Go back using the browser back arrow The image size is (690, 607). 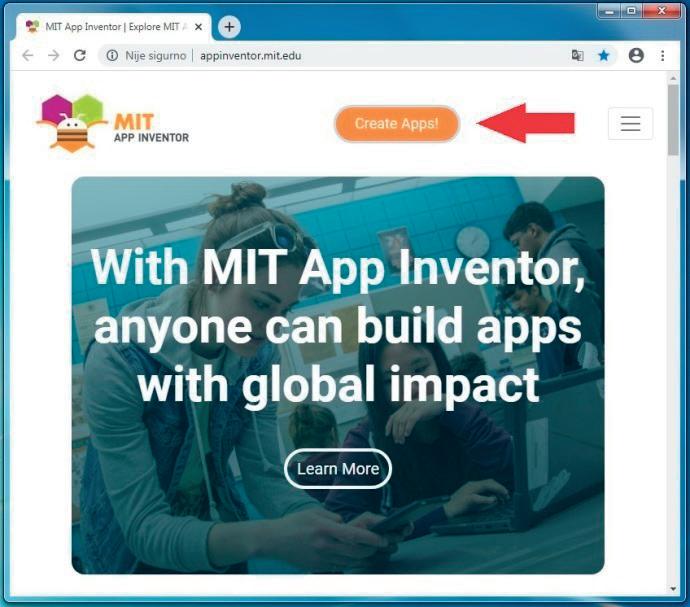28,55
